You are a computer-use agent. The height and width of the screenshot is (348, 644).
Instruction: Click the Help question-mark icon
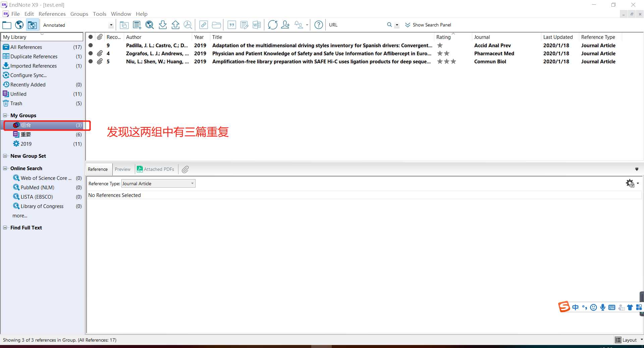319,25
